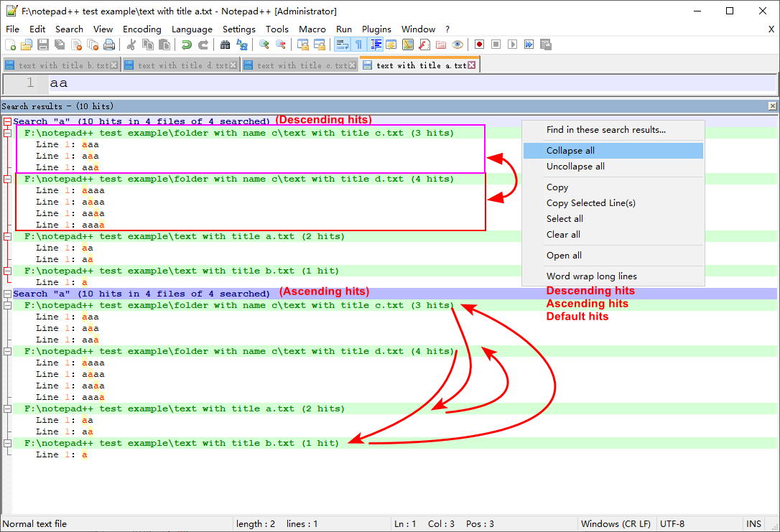Start macro recording with red dot icon
Image resolution: width=780 pixels, height=532 pixels.
pos(480,45)
